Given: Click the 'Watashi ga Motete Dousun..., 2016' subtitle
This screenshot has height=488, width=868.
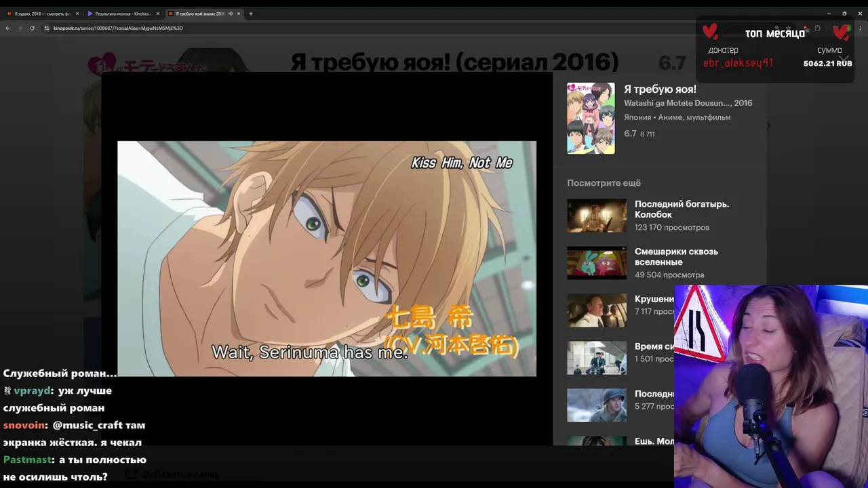Looking at the screenshot, I should [x=688, y=103].
